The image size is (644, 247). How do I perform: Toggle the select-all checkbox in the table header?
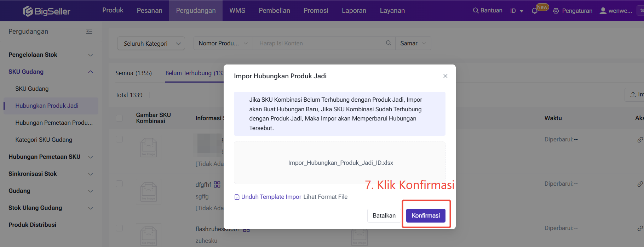pos(119,118)
